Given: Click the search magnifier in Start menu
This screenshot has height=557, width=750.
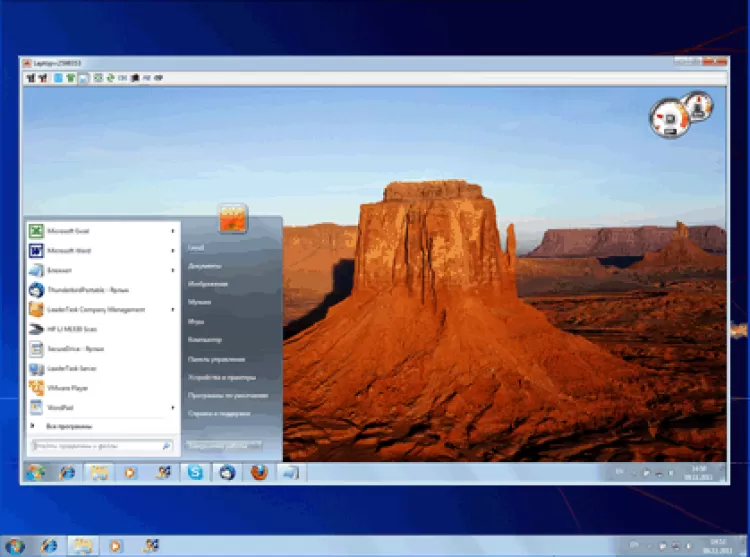Looking at the screenshot, I should click(x=166, y=446).
